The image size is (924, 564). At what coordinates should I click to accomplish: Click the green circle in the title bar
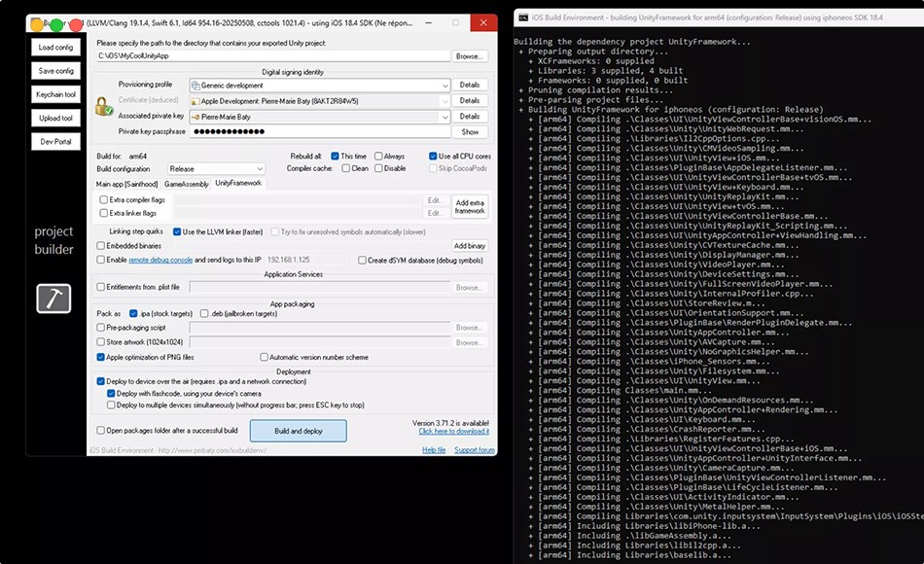click(x=56, y=24)
